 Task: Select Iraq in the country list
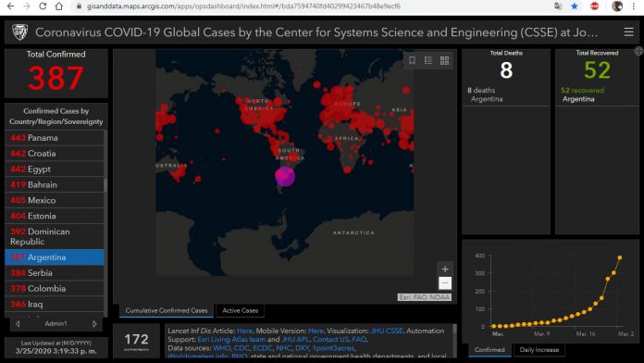[55, 305]
